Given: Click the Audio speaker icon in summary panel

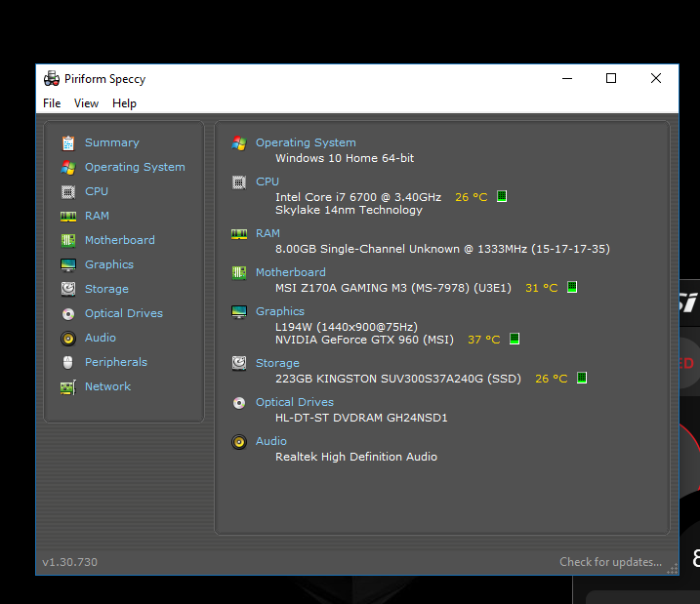Looking at the screenshot, I should (239, 442).
